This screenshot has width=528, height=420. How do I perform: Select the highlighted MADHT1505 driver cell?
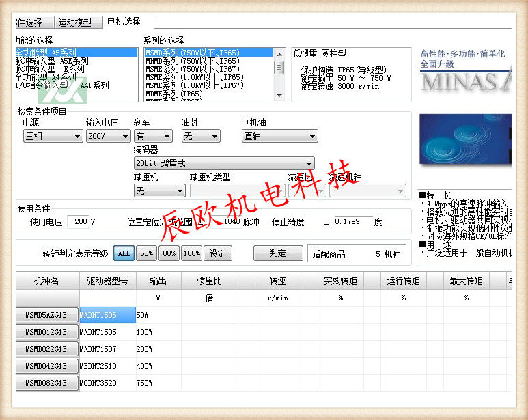107,315
